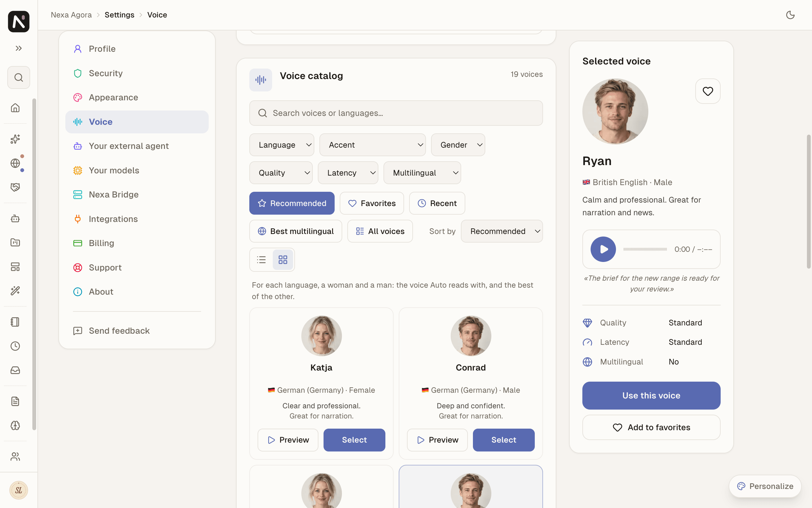Open the SL user avatar
This screenshot has width=812, height=508.
point(18,490)
